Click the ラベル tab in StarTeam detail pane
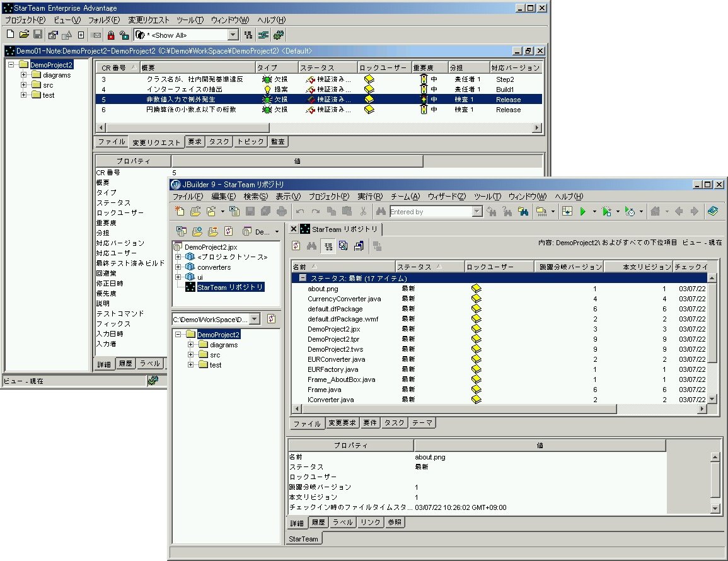Image resolution: width=728 pixels, height=561 pixels. click(150, 364)
